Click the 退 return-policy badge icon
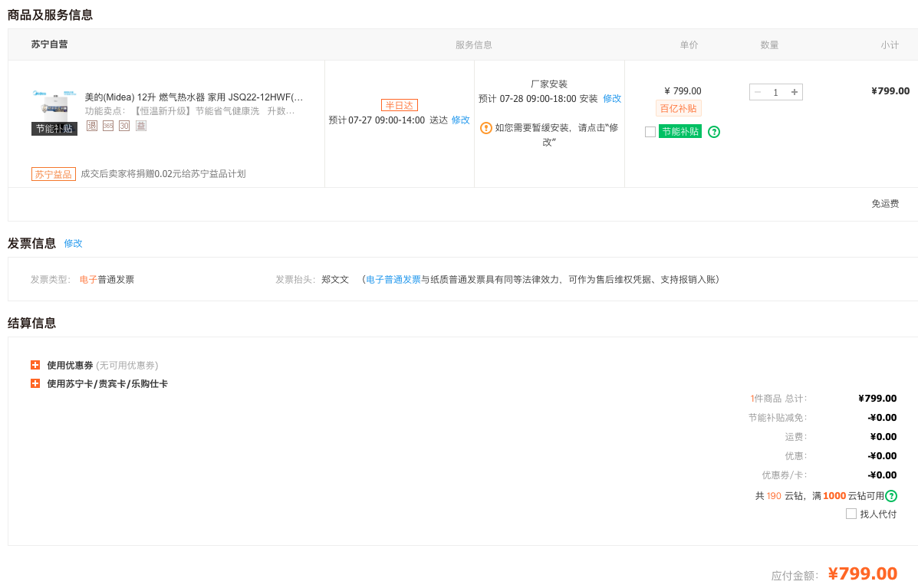Image resolution: width=918 pixels, height=588 pixels. coord(92,126)
